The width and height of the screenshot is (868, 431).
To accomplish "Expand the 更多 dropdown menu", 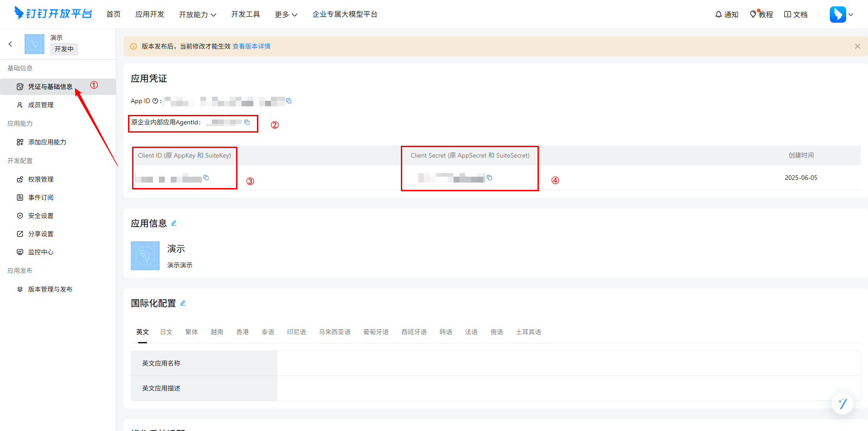I will 286,15.
